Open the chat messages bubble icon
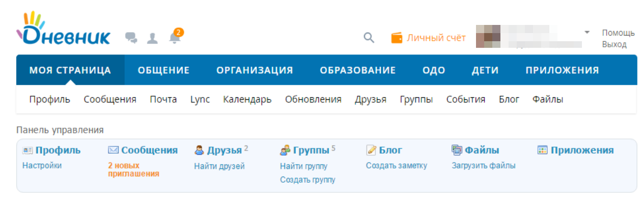644x203 pixels. click(x=131, y=38)
